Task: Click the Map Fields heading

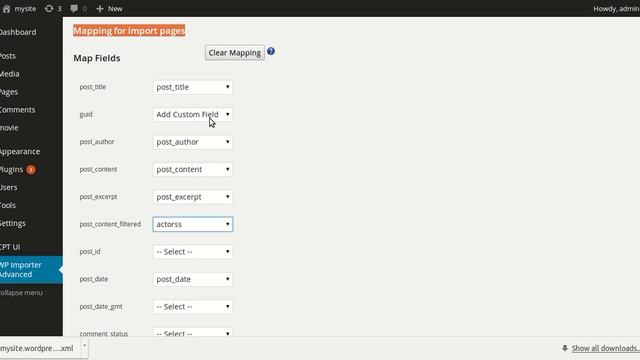Action: [x=97, y=58]
